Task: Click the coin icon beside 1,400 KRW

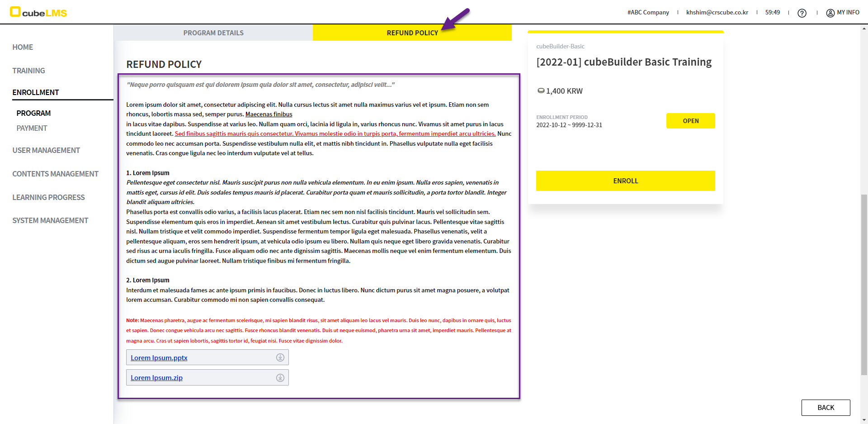Action: pyautogui.click(x=541, y=91)
